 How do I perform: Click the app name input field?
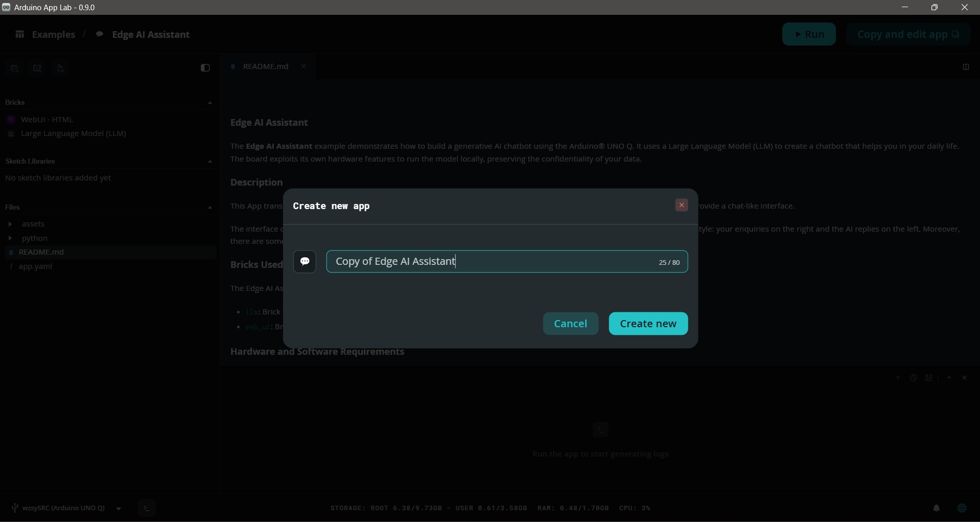507,262
